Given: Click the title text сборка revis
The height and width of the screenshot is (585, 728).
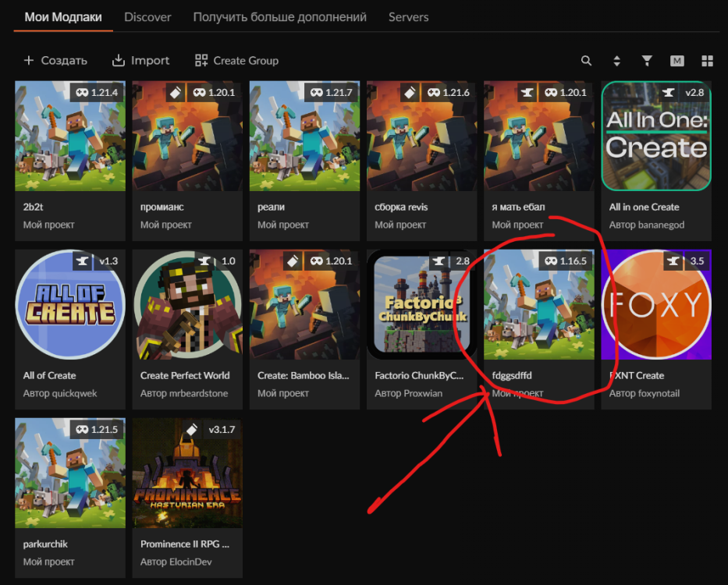Looking at the screenshot, I should pyautogui.click(x=401, y=207).
